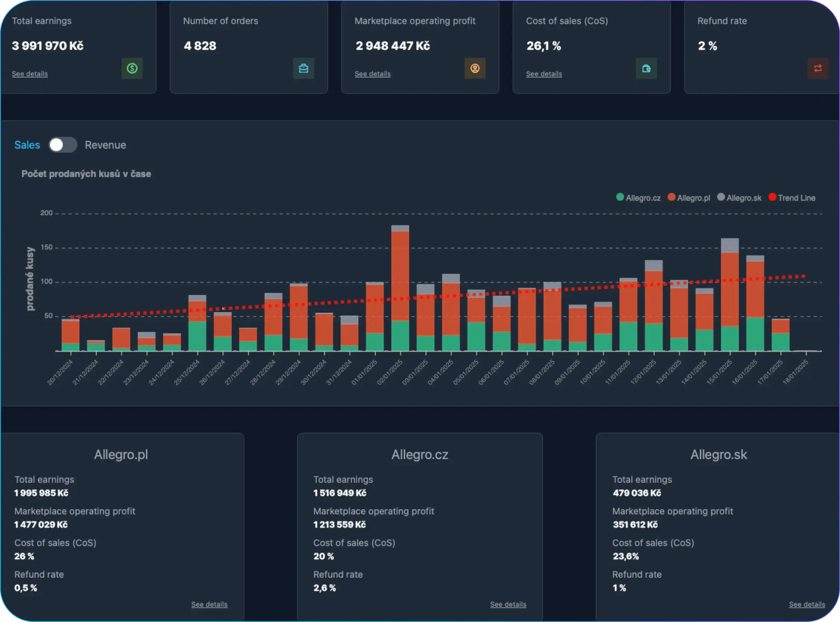Click the 01/01/2025 x-axis date label
Screen dimensions: 840x622
click(364, 372)
